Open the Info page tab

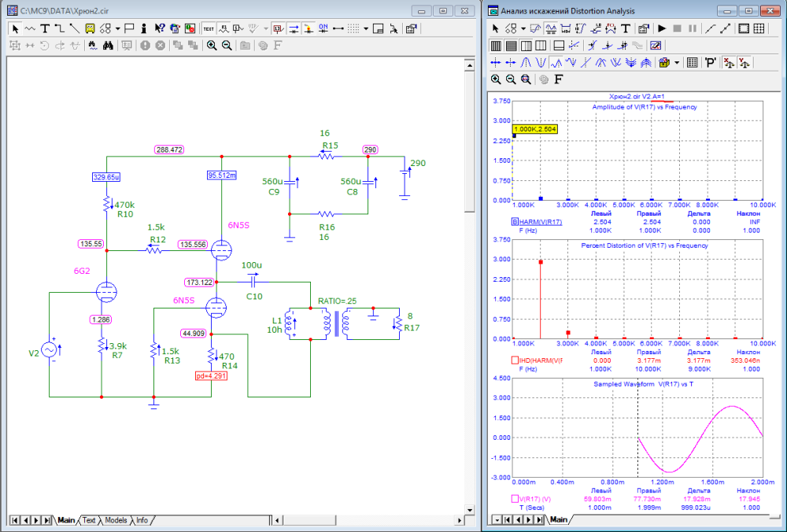point(142,520)
